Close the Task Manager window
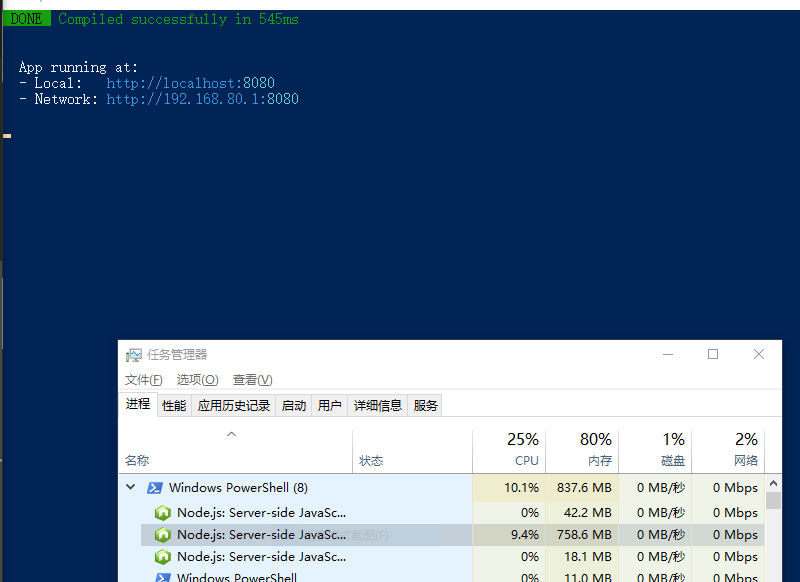The width and height of the screenshot is (800, 582). coord(759,354)
